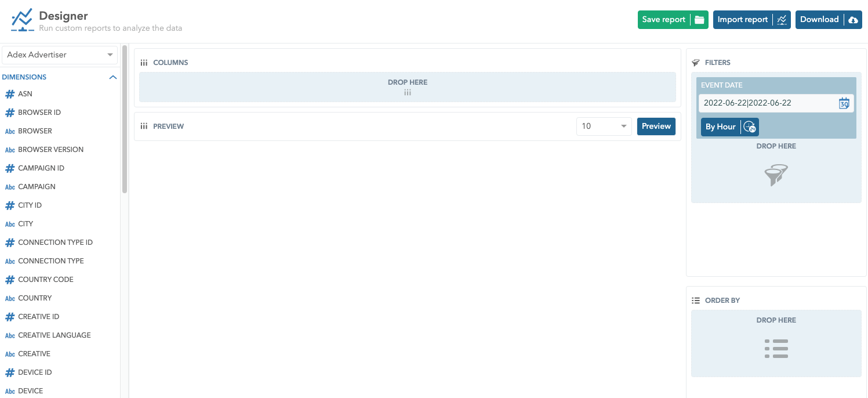This screenshot has width=868, height=398.
Task: Click the funnel icon in Filters drop area
Action: pos(776,175)
